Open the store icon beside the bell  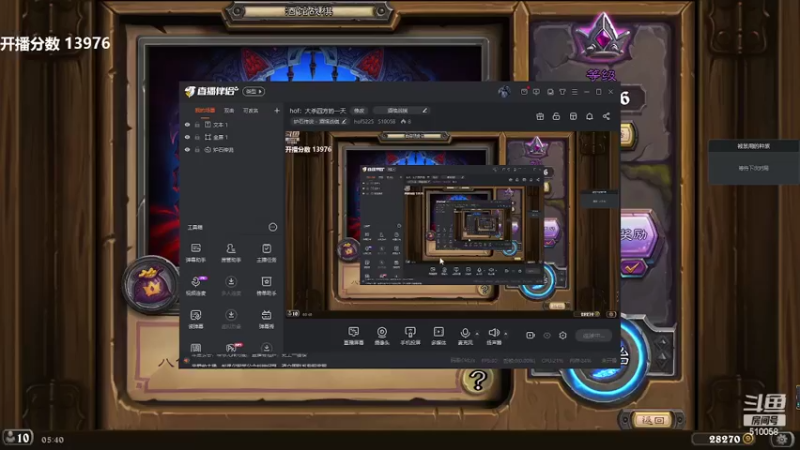tap(573, 117)
